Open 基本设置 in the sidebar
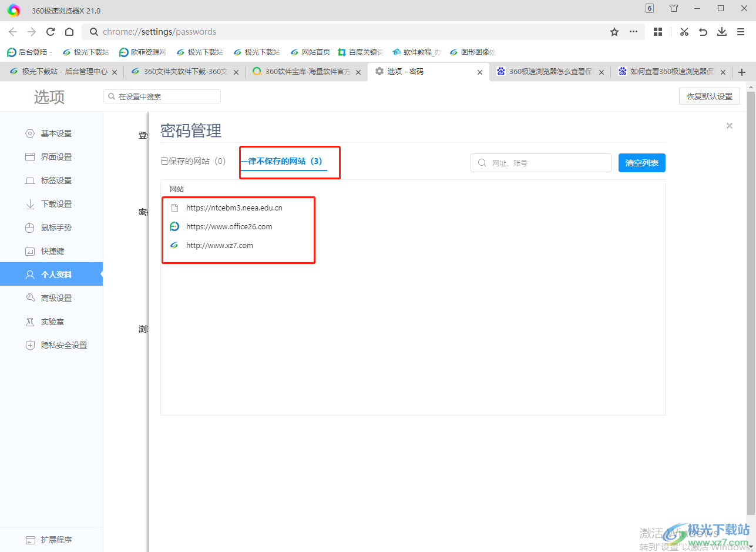756x552 pixels. coord(51,133)
